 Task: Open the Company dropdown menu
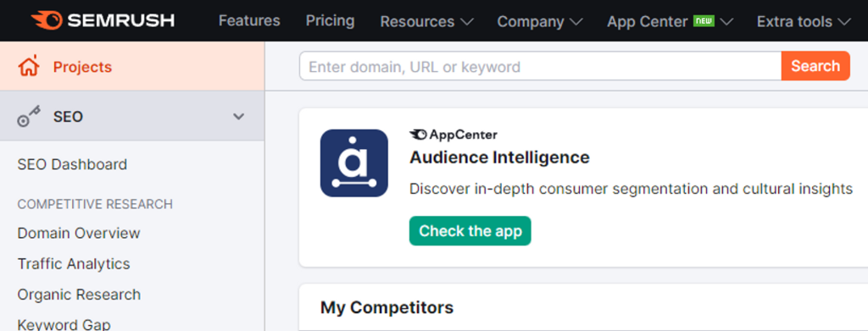click(x=540, y=21)
